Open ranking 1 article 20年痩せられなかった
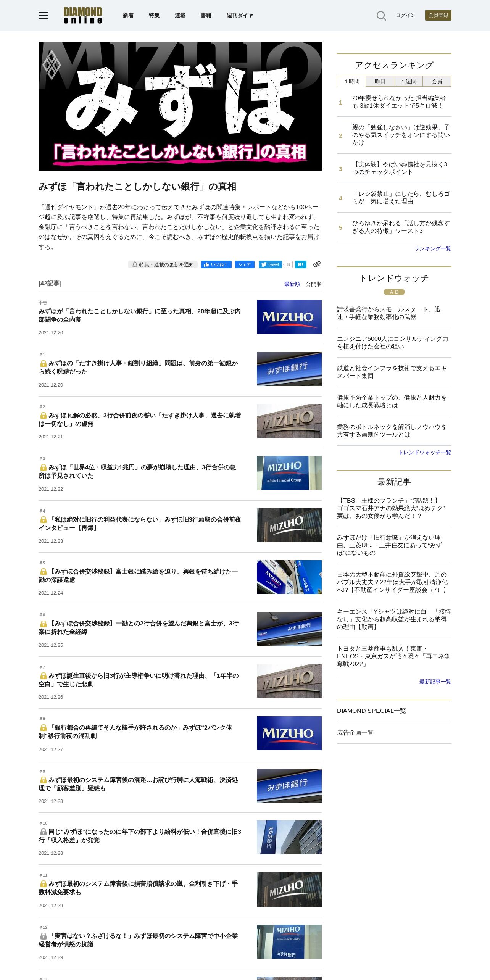This screenshot has width=490, height=980. [x=399, y=102]
